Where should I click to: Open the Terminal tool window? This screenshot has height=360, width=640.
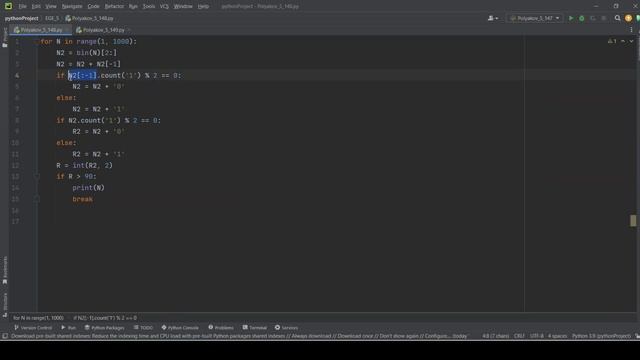click(254, 328)
